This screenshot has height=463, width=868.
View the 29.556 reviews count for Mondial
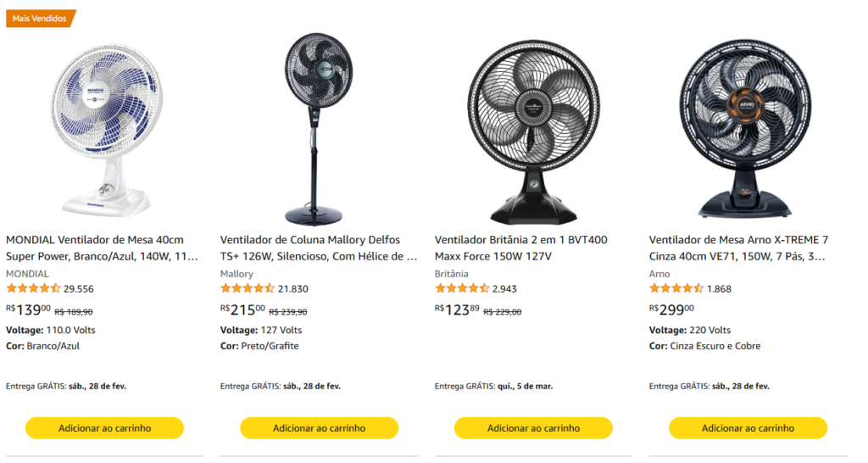click(x=79, y=289)
